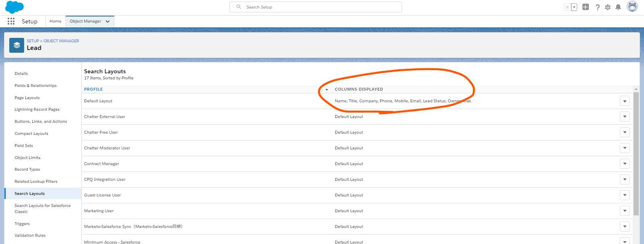Open Page Layouts in the sidebar
This screenshot has height=244, width=644.
(x=27, y=98)
